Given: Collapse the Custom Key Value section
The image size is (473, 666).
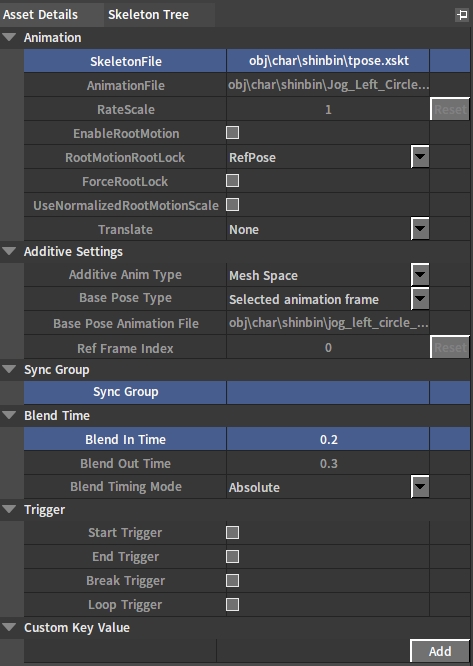Looking at the screenshot, I should [9, 627].
